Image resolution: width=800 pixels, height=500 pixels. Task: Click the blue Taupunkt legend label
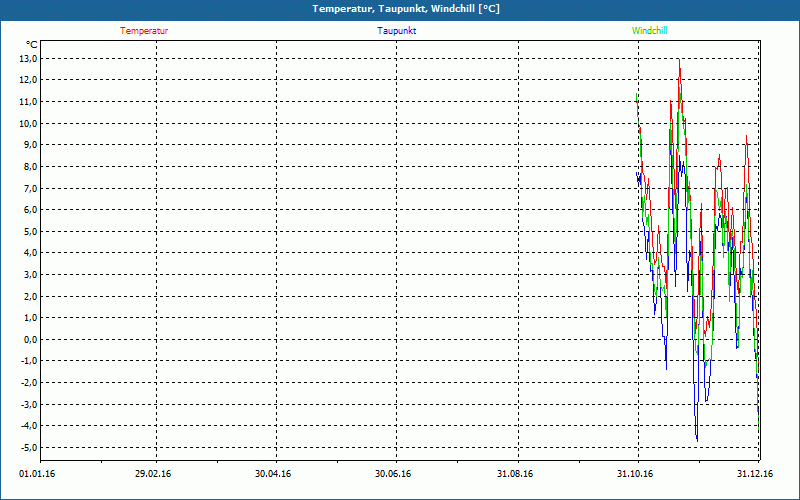click(396, 31)
